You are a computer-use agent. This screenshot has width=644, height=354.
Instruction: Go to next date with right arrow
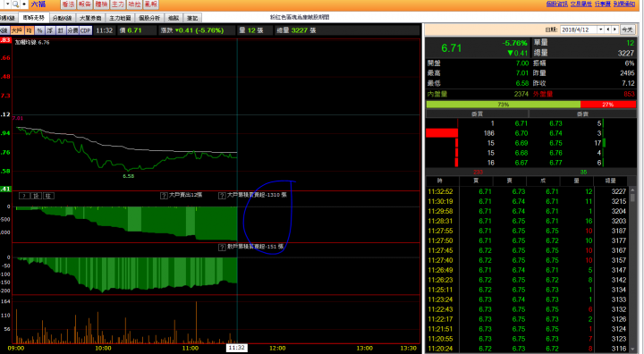point(614,29)
